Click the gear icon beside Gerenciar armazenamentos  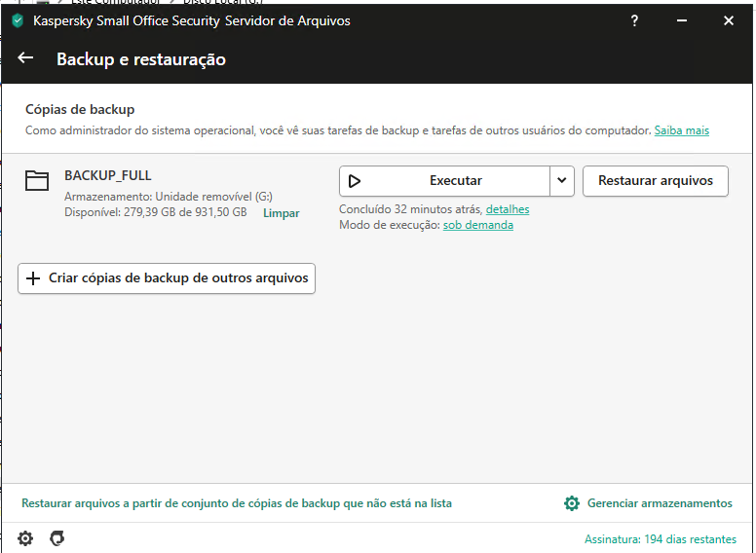point(571,503)
